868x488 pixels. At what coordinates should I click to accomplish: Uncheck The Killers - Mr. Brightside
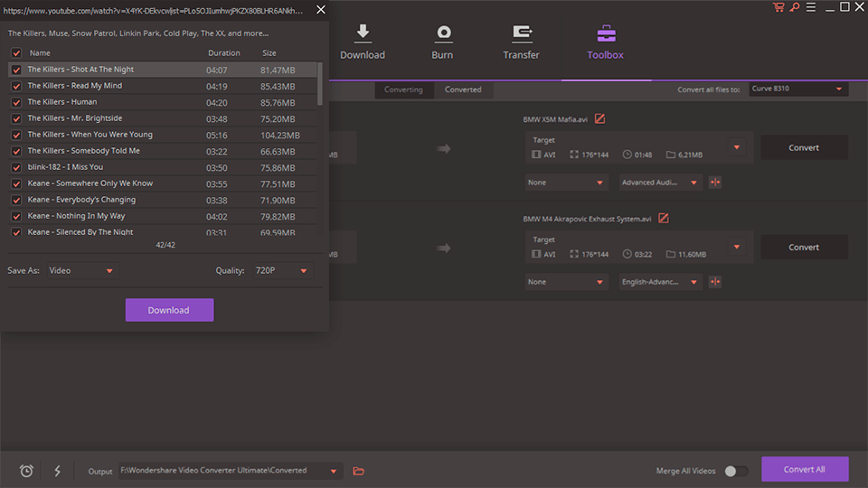[x=16, y=118]
